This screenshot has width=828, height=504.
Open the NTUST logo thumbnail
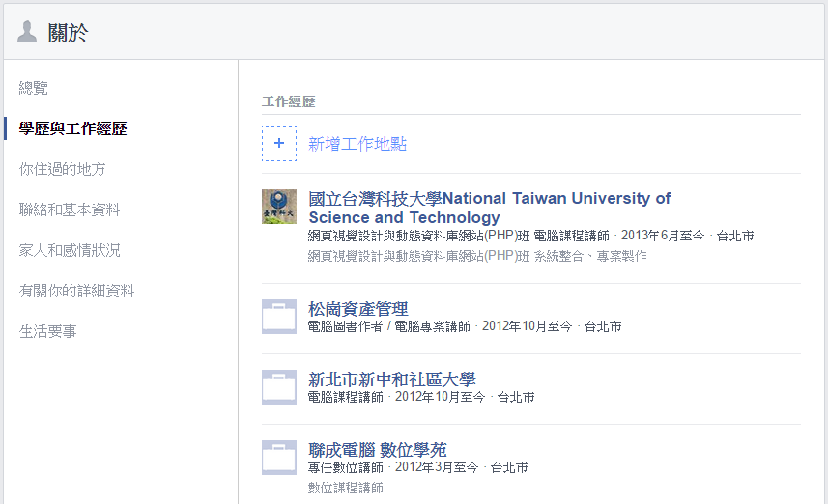(x=279, y=207)
